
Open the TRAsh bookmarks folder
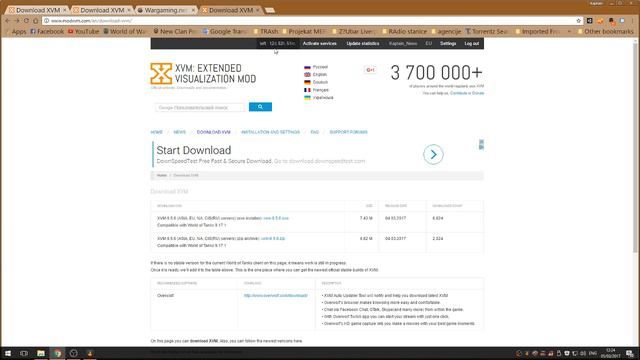(x=265, y=31)
